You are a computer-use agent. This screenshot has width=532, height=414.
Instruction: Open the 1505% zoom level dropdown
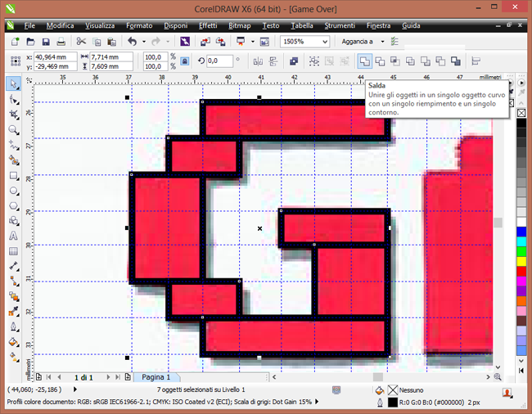tap(304, 42)
